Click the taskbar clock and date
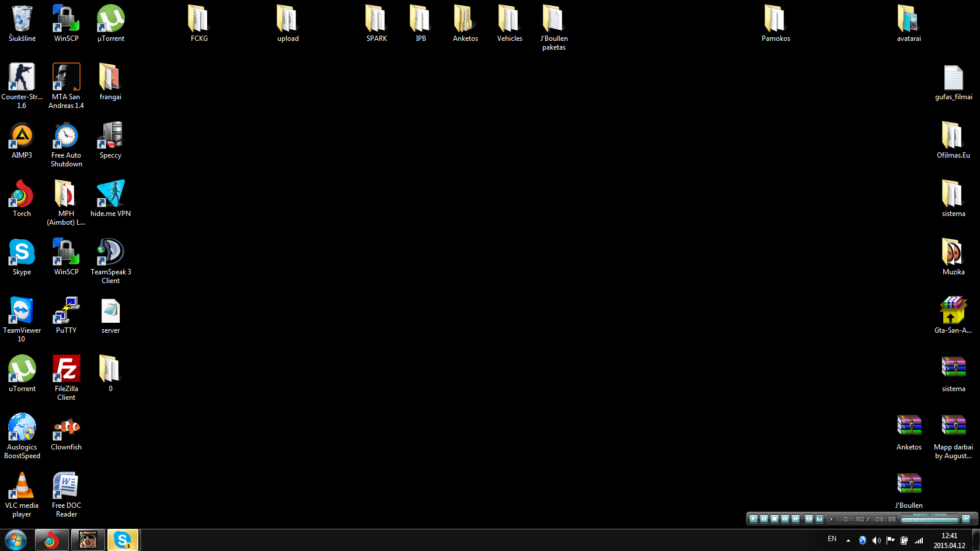This screenshot has height=551, width=980. point(949,540)
